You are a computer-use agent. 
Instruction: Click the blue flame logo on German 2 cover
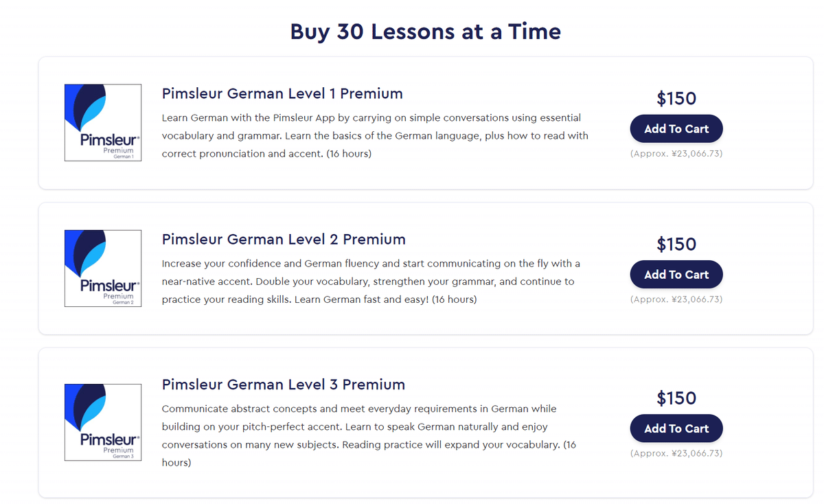coord(86,253)
